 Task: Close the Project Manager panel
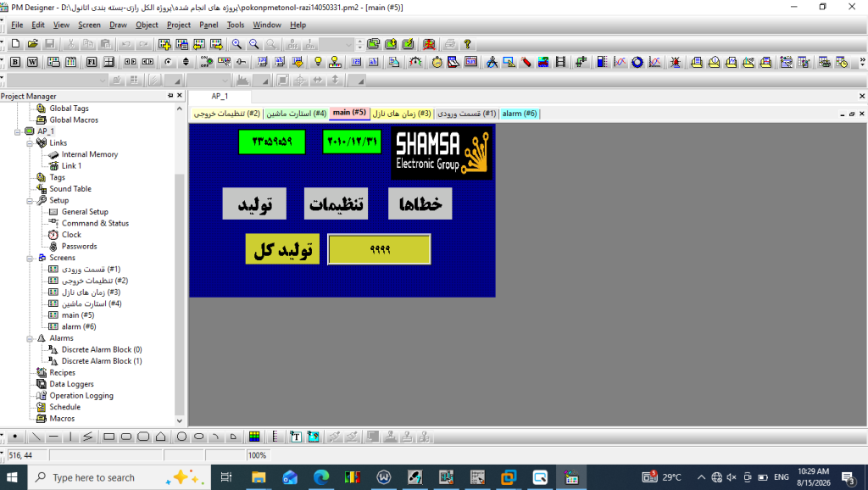[x=180, y=96]
